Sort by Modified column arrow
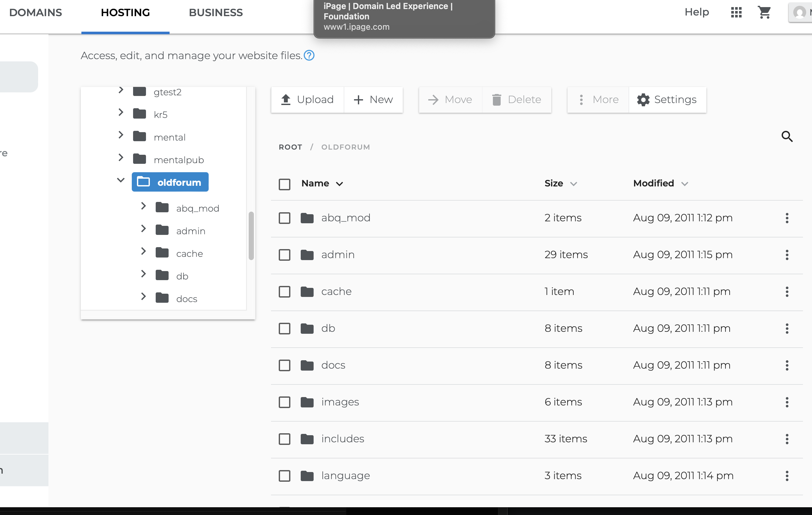Image resolution: width=812 pixels, height=515 pixels. (684, 184)
